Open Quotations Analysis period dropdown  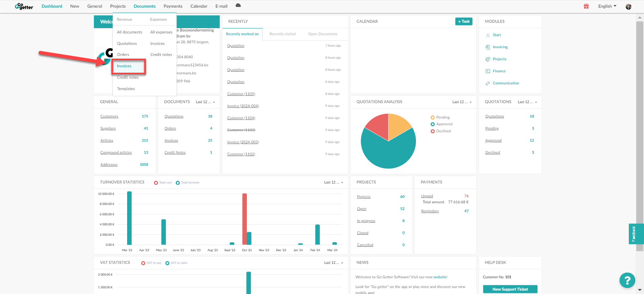pos(462,102)
